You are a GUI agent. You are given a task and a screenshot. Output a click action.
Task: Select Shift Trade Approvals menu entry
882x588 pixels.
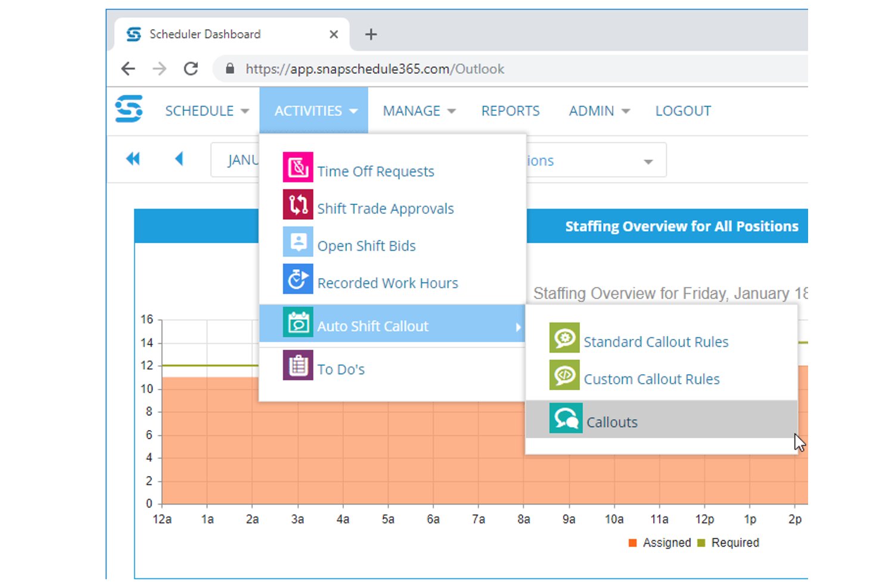pyautogui.click(x=386, y=209)
